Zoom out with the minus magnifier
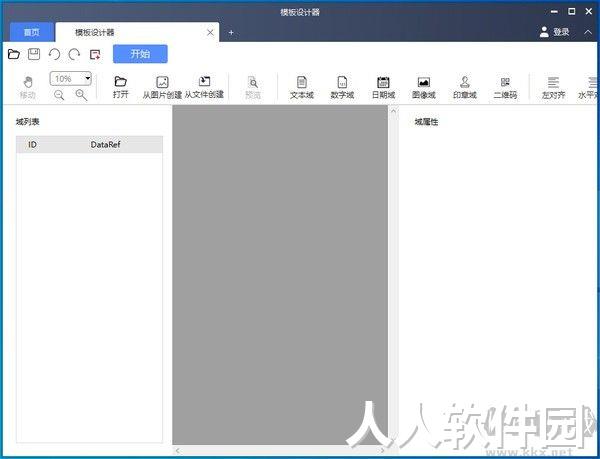The image size is (600, 459). tap(59, 95)
